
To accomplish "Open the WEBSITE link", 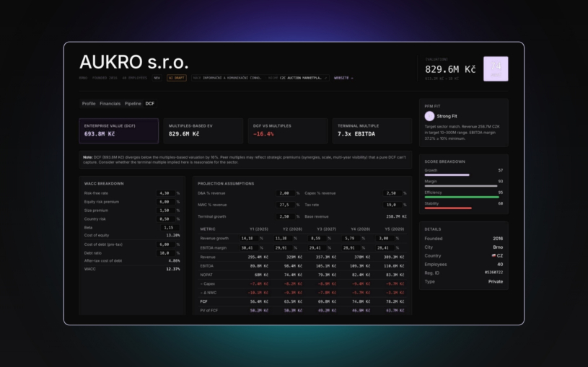I will pyautogui.click(x=343, y=78).
